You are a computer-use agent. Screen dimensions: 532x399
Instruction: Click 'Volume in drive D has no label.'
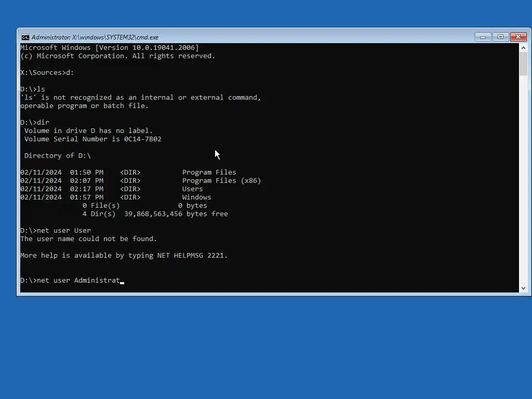88,131
